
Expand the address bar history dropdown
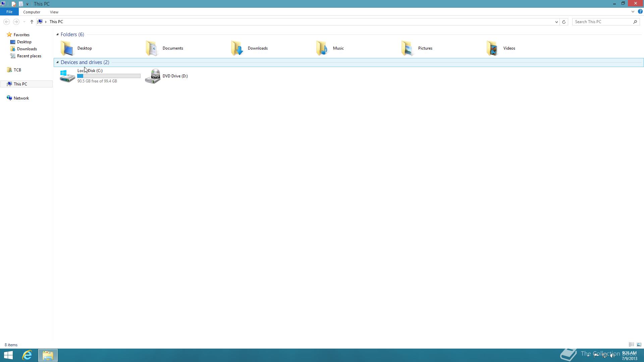point(556,22)
